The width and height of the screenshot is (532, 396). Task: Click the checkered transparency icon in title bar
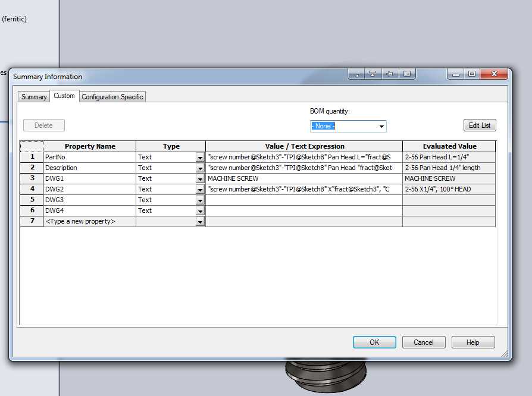[407, 74]
